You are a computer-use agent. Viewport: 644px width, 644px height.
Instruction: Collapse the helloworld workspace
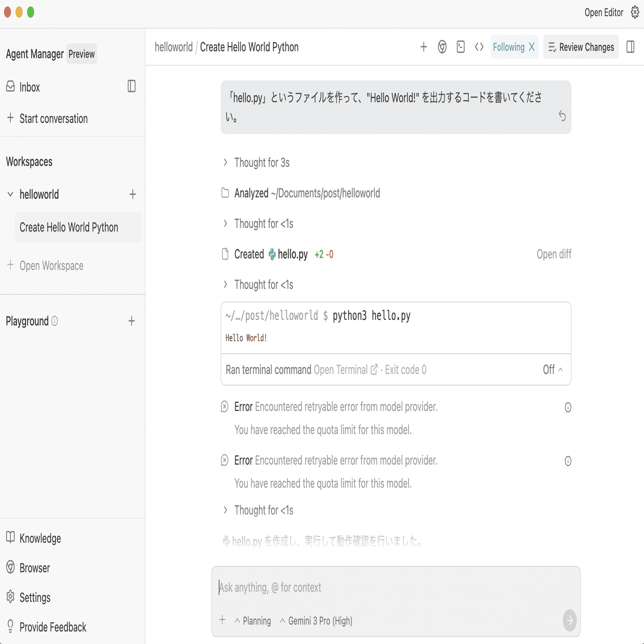point(10,194)
